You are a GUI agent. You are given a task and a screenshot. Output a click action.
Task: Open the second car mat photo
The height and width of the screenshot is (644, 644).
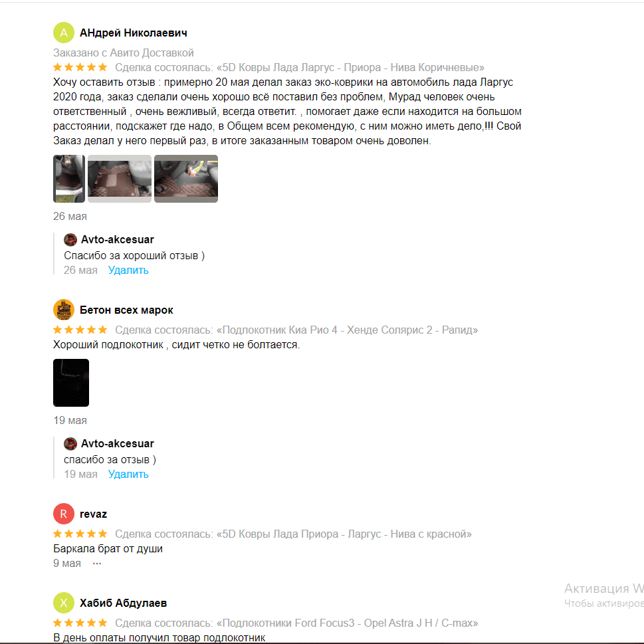pos(120,179)
